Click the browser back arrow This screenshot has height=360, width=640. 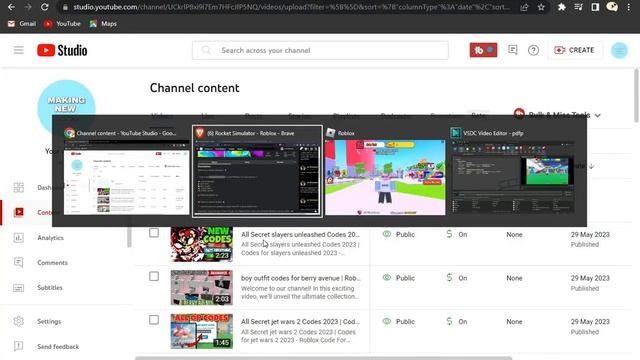[x=11, y=7]
